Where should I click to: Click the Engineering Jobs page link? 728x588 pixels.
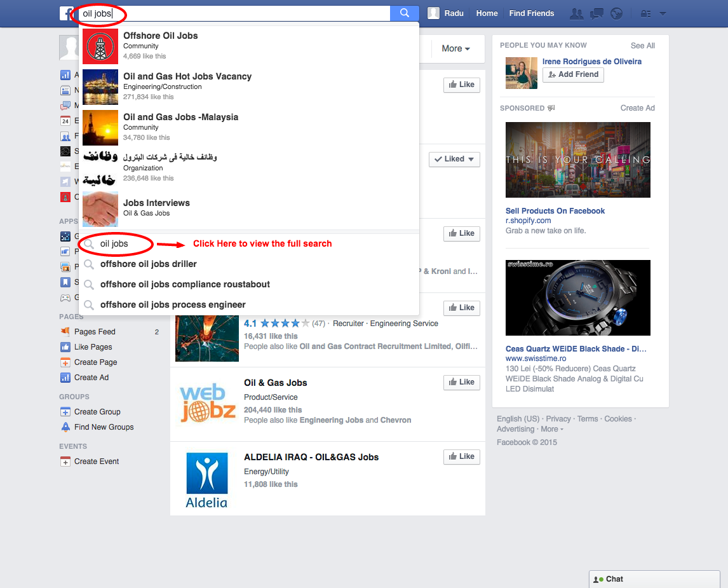332,420
